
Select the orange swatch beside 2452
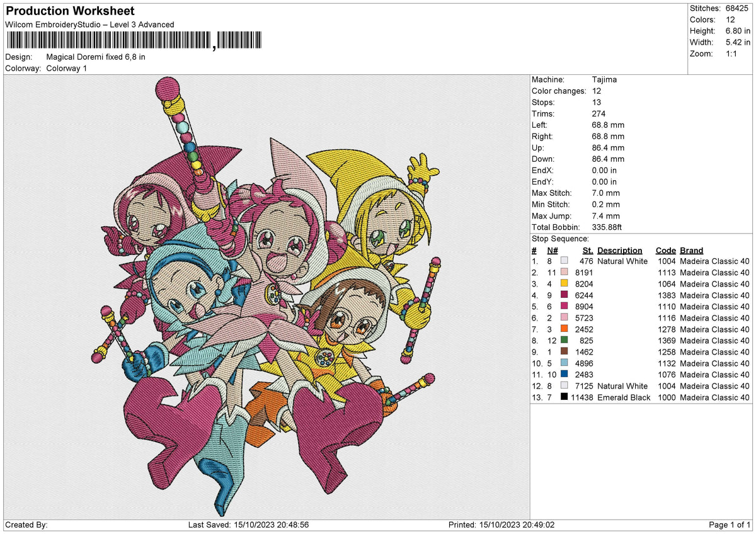click(x=564, y=329)
